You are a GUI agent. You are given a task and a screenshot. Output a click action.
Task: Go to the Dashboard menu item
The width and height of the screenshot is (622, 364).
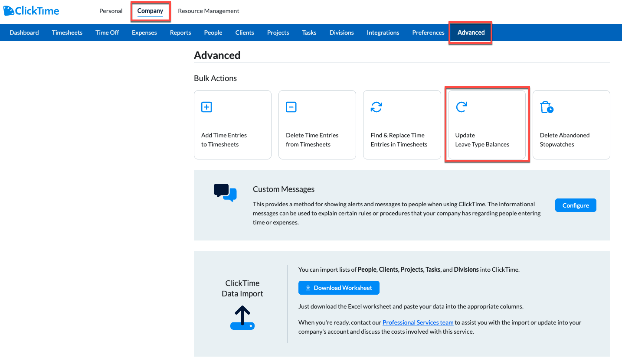pyautogui.click(x=24, y=32)
